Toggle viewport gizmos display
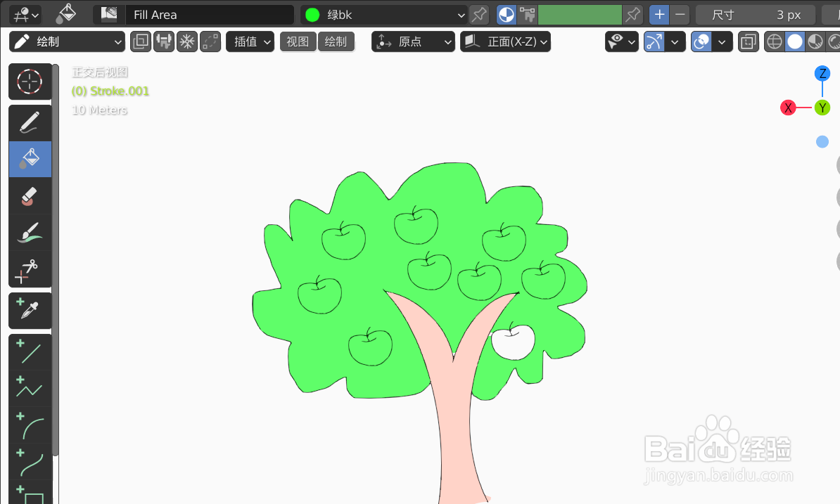The width and height of the screenshot is (840, 504). (x=654, y=41)
